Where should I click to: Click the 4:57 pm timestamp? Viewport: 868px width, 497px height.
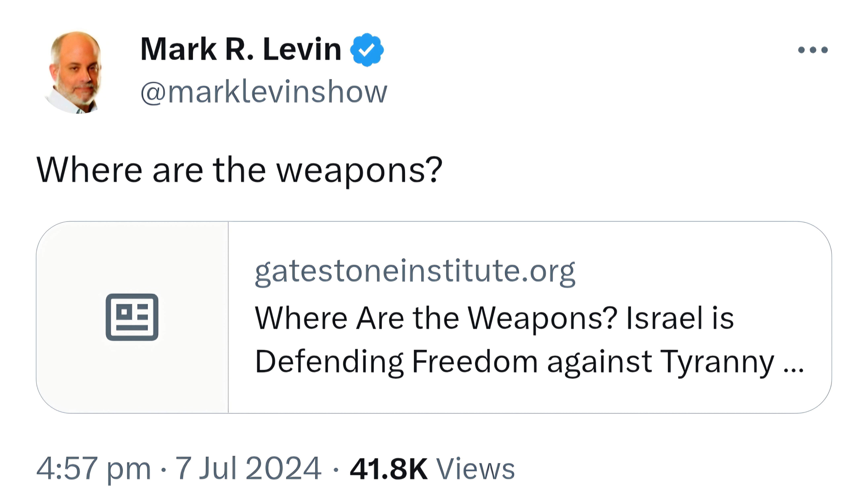click(x=94, y=469)
